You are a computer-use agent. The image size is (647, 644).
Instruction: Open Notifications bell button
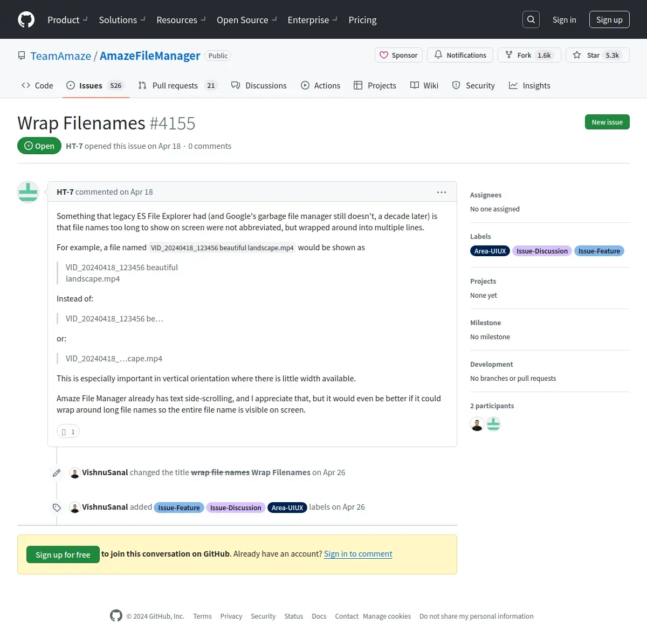tap(460, 55)
